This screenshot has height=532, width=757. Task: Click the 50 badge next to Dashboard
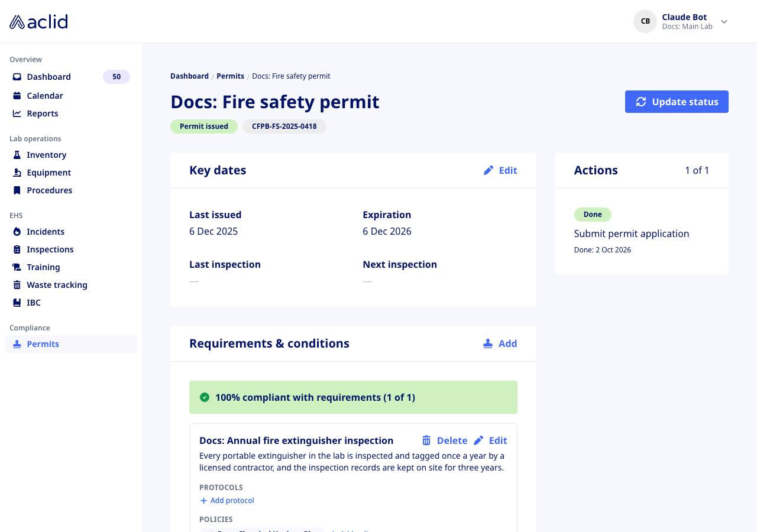point(117,77)
